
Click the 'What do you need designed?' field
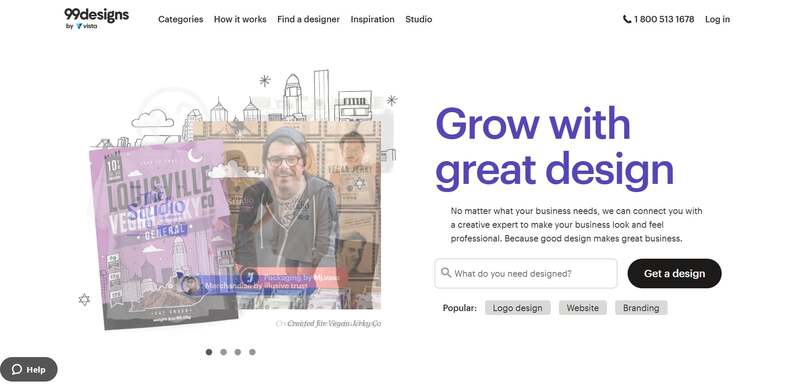coord(526,273)
